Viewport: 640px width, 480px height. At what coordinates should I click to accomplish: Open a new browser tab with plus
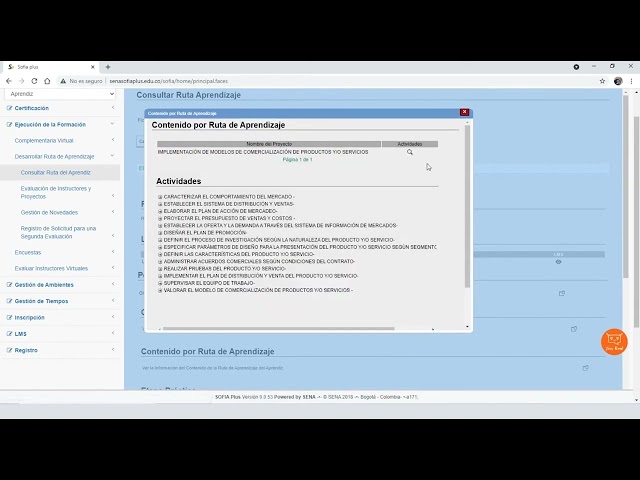(x=108, y=67)
